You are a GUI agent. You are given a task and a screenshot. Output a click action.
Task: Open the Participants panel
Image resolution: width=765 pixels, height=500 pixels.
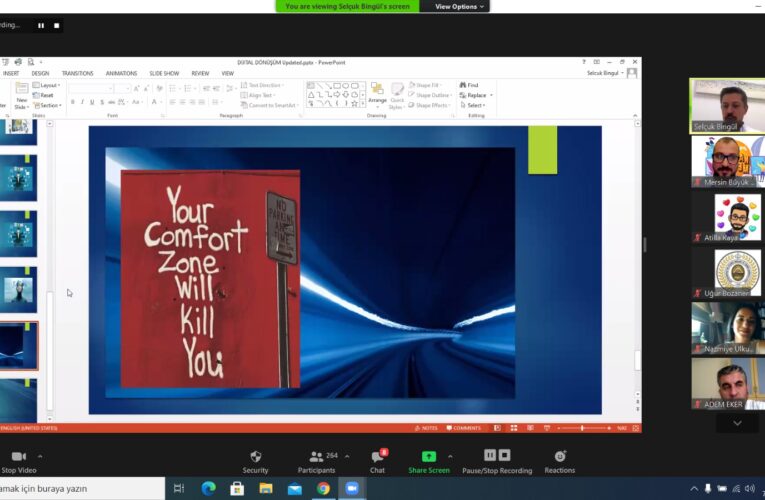pyautogui.click(x=316, y=457)
